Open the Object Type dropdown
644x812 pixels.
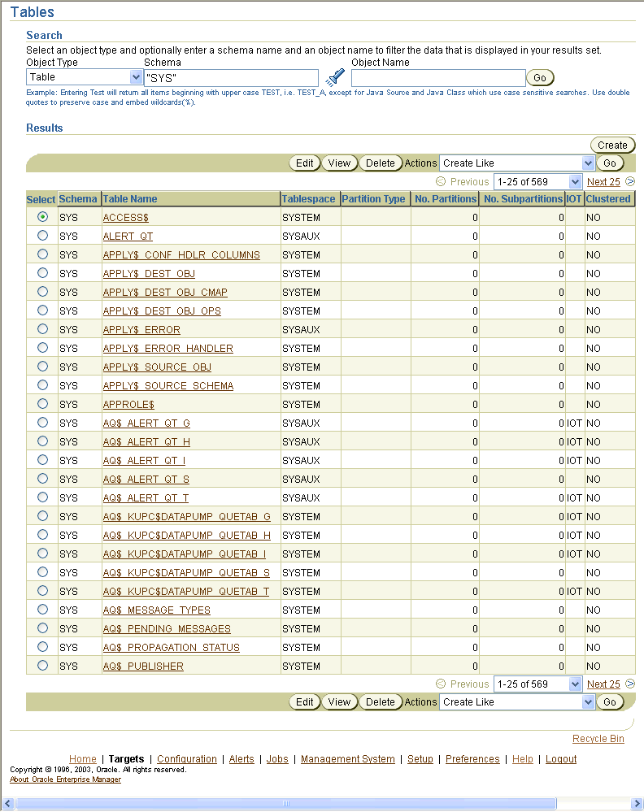coord(85,77)
